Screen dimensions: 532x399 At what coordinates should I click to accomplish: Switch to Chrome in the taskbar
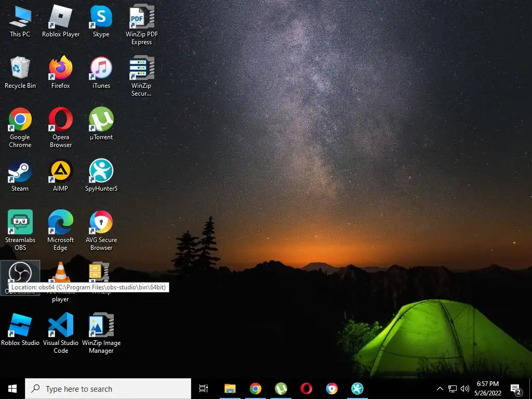pos(256,389)
